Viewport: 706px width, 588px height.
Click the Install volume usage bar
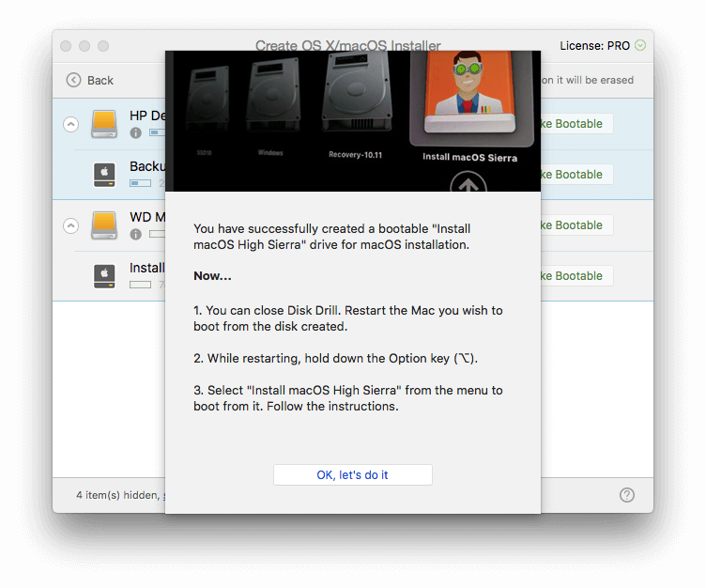click(x=141, y=285)
